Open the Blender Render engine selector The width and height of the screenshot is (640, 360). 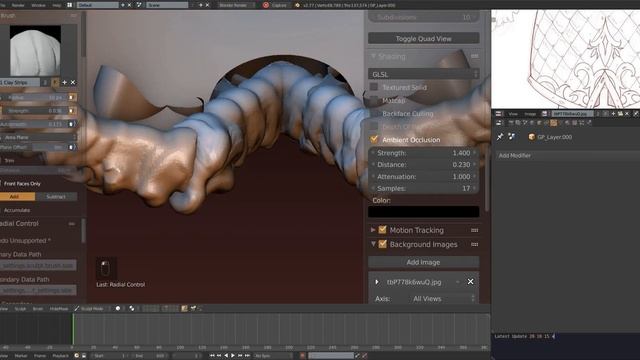coord(236,5)
